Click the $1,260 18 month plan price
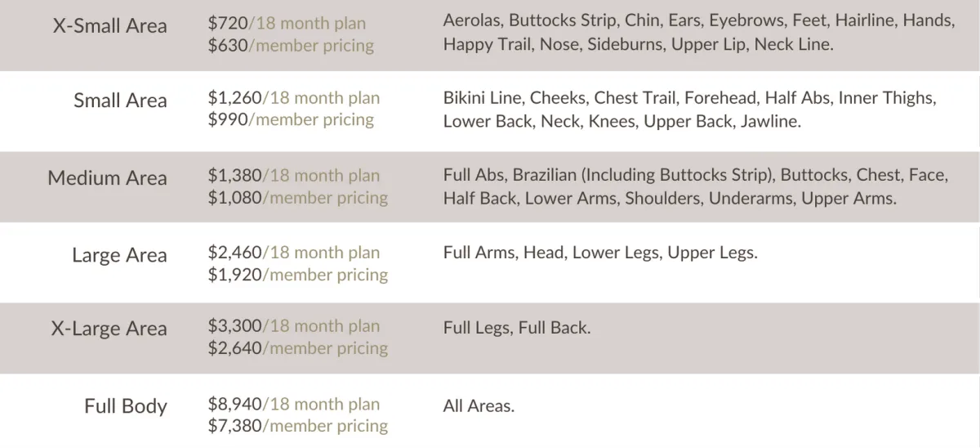The height and width of the screenshot is (448, 980). click(294, 98)
